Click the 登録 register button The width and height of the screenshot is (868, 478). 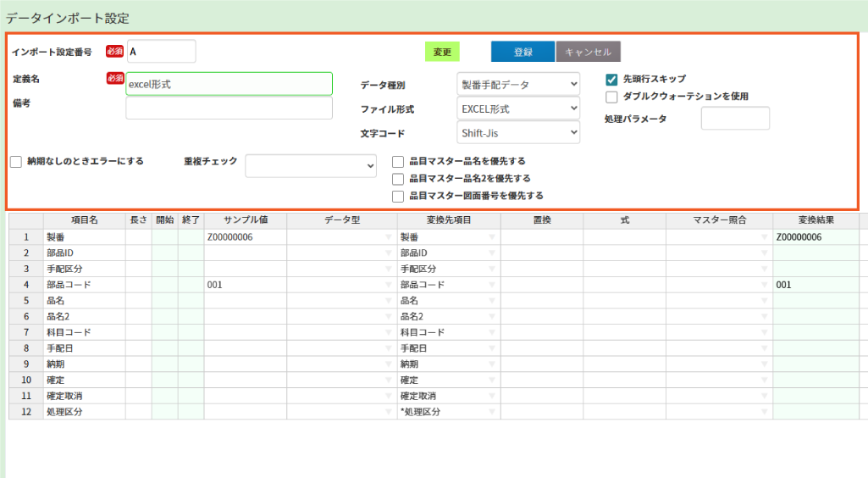pos(522,52)
